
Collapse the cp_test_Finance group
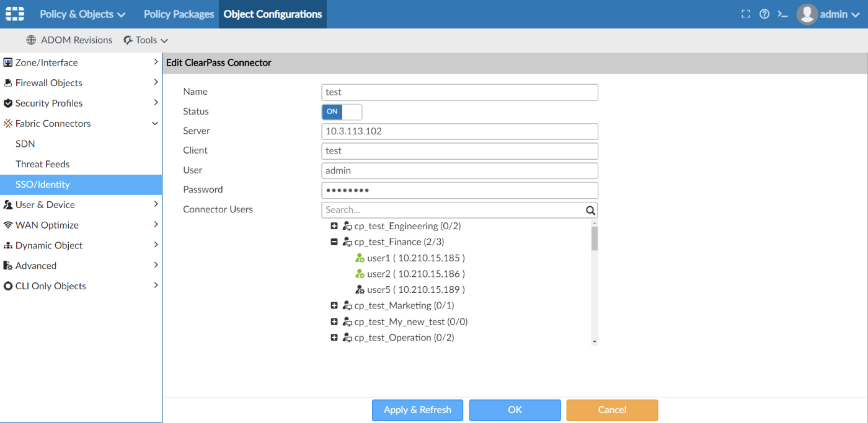334,242
